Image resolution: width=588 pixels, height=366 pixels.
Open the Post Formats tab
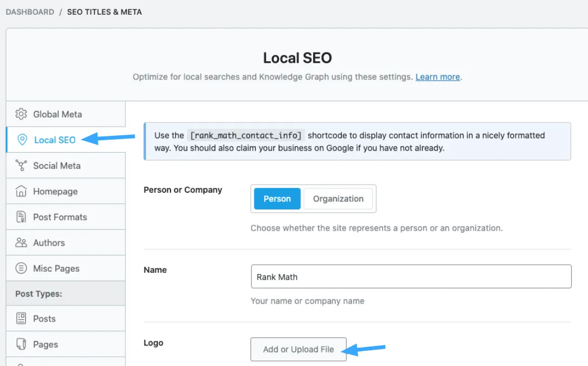click(65, 217)
